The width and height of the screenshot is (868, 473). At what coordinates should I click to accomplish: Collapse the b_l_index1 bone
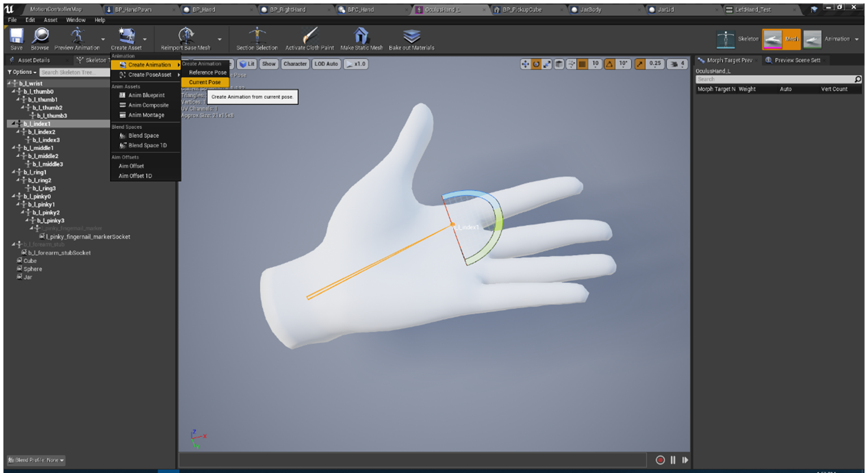click(x=13, y=123)
